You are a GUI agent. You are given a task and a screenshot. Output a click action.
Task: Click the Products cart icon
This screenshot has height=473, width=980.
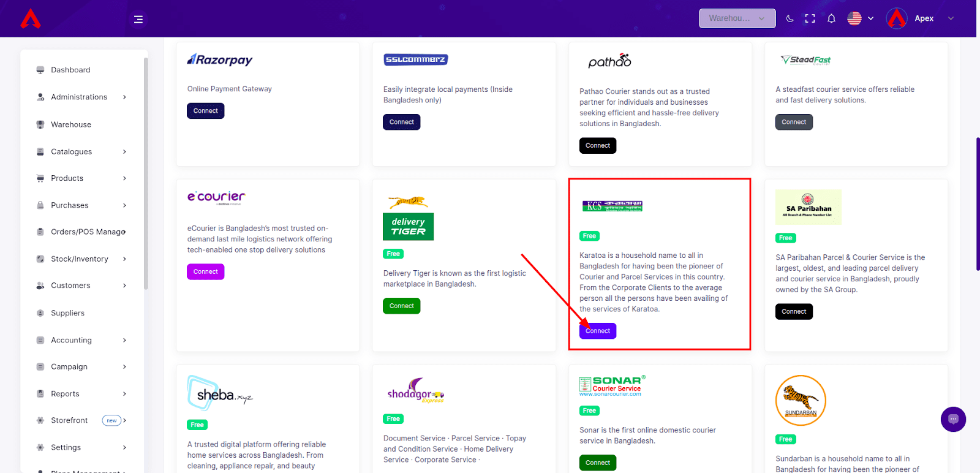click(x=40, y=178)
